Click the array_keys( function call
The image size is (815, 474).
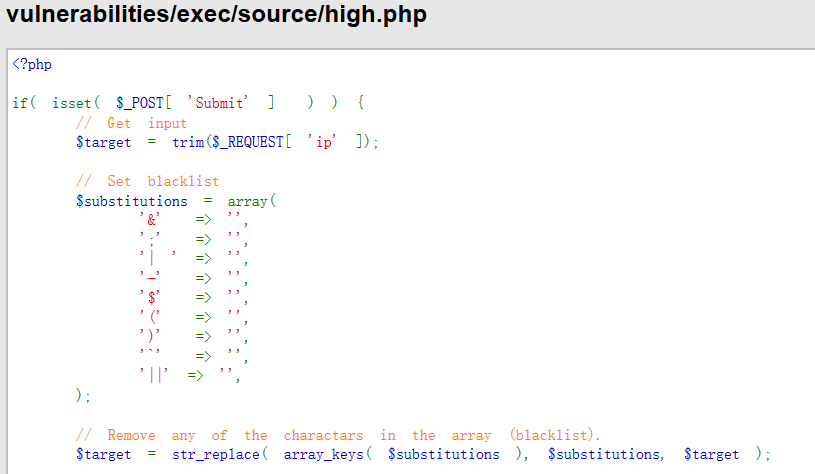click(x=327, y=454)
